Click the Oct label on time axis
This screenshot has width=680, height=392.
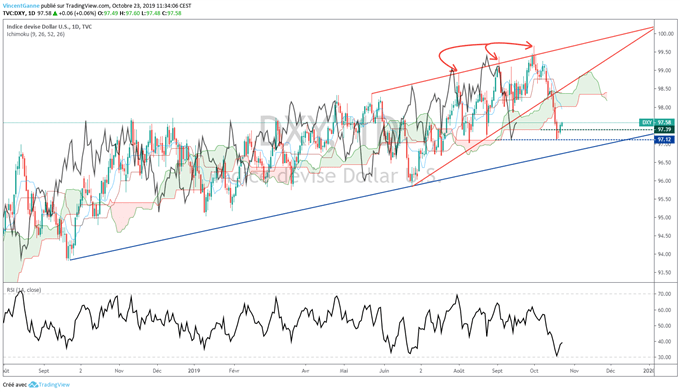[x=534, y=371]
